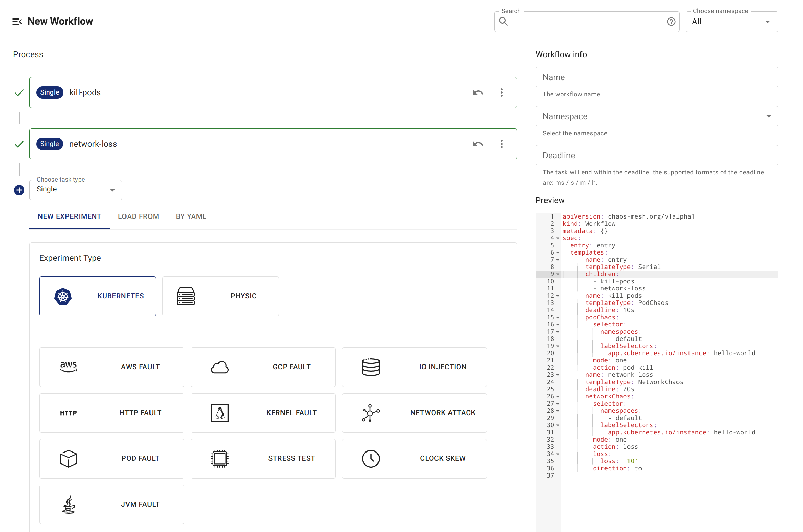The width and height of the screenshot is (803, 532).
Task: Open the Choose task type selector
Action: 76,189
